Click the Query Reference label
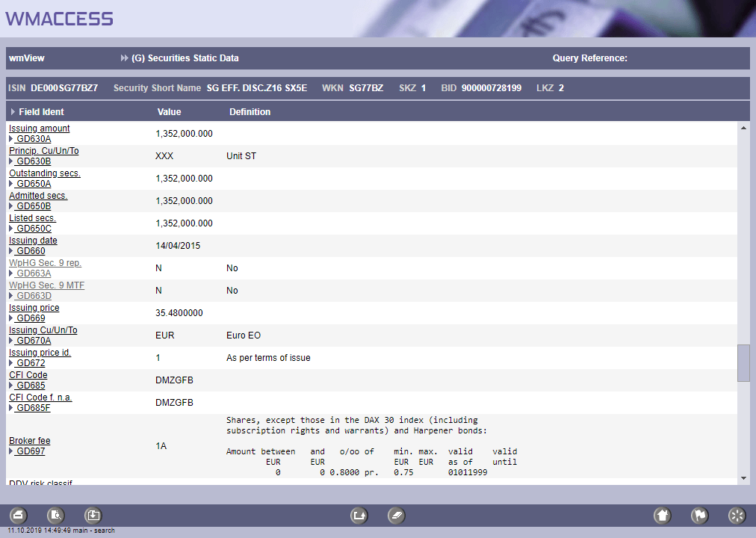This screenshot has width=756, height=538. pyautogui.click(x=589, y=58)
